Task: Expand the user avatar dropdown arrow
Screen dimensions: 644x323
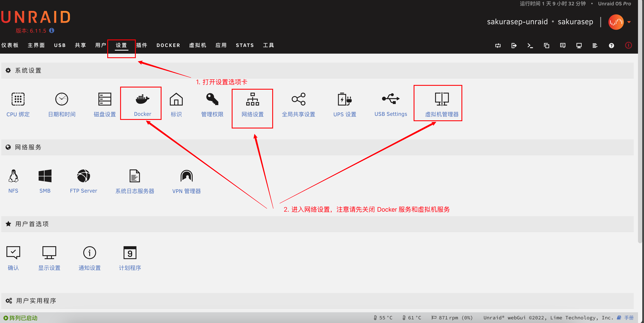Action: tap(629, 22)
